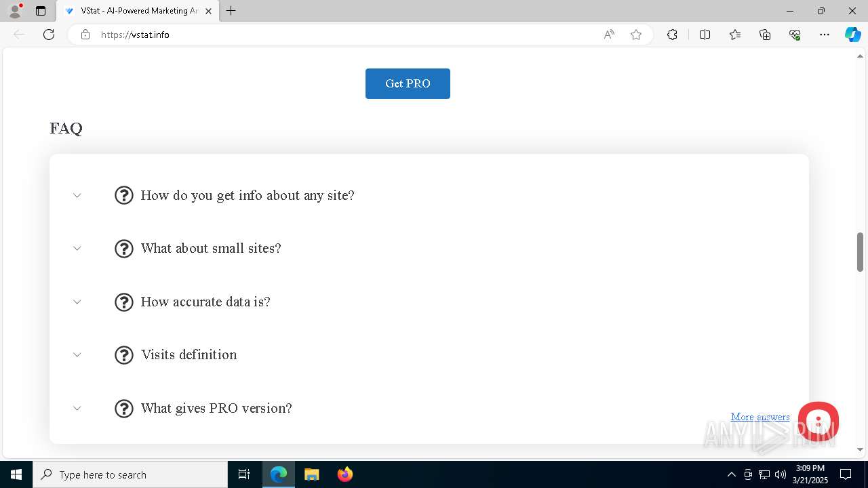Image resolution: width=868 pixels, height=488 pixels.
Task: Click question icon beside 'What gives PRO version?'
Action: (124, 409)
